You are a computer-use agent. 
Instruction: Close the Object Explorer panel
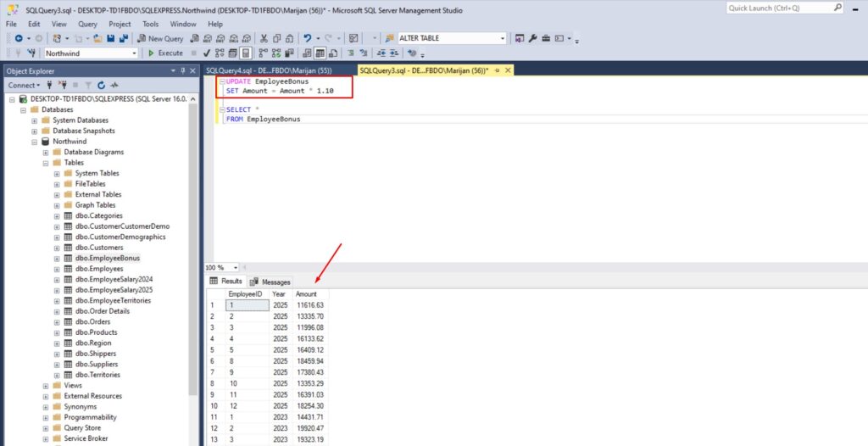coord(192,71)
